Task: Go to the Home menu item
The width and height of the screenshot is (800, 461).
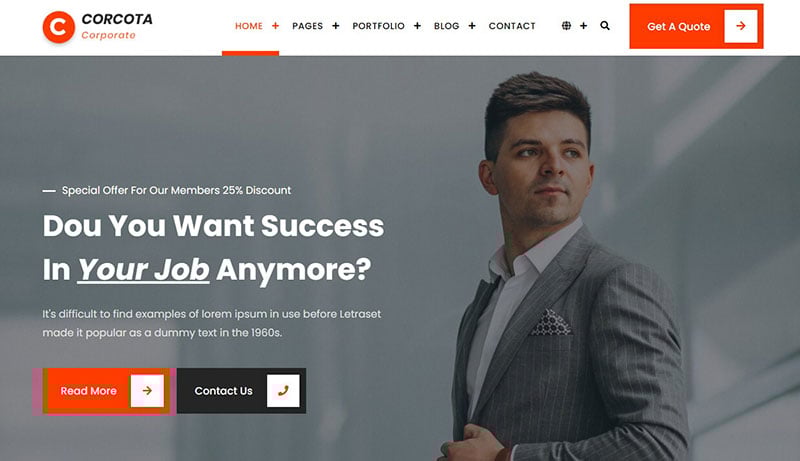Action: pos(249,26)
